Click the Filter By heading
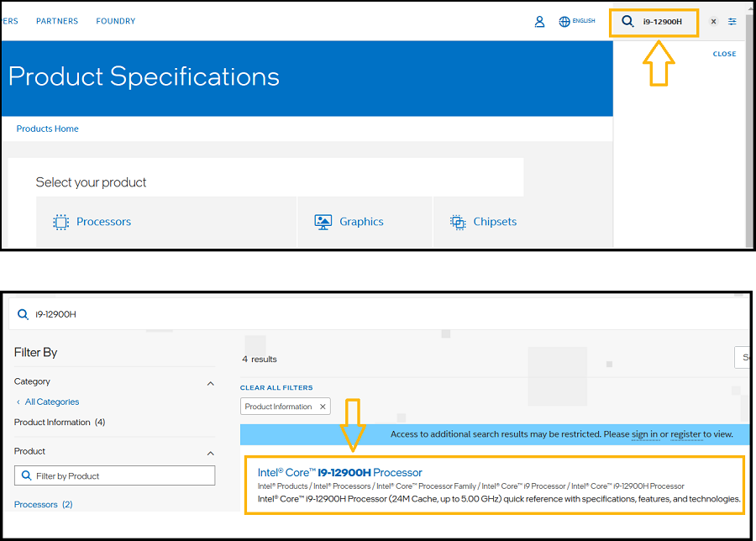The image size is (756, 541). click(35, 353)
